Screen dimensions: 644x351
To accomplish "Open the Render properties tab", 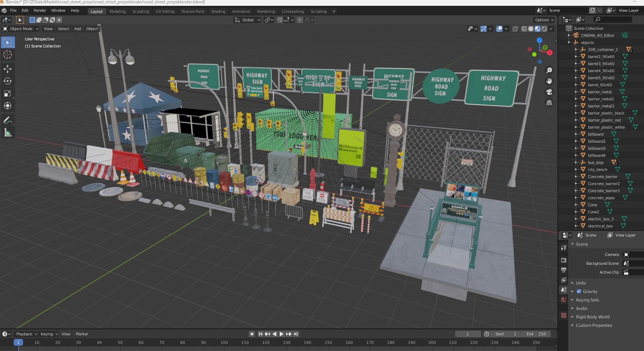I will click(563, 260).
